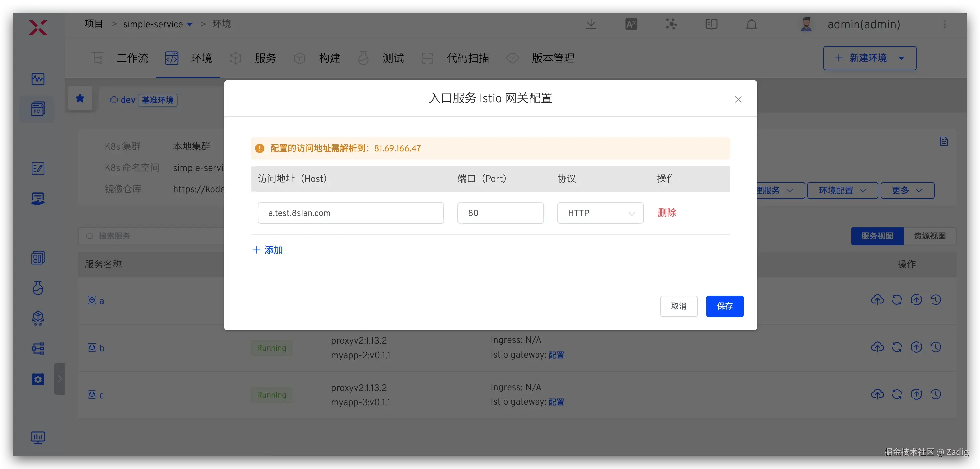Click the star favorite icon beside dev
The image size is (980, 469).
click(x=80, y=99)
